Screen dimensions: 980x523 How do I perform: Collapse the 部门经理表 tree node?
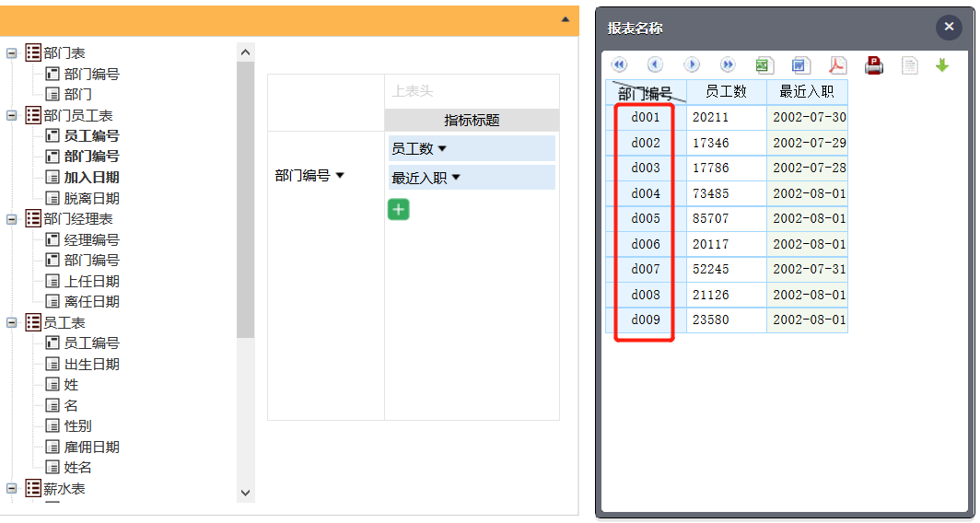[x=12, y=219]
